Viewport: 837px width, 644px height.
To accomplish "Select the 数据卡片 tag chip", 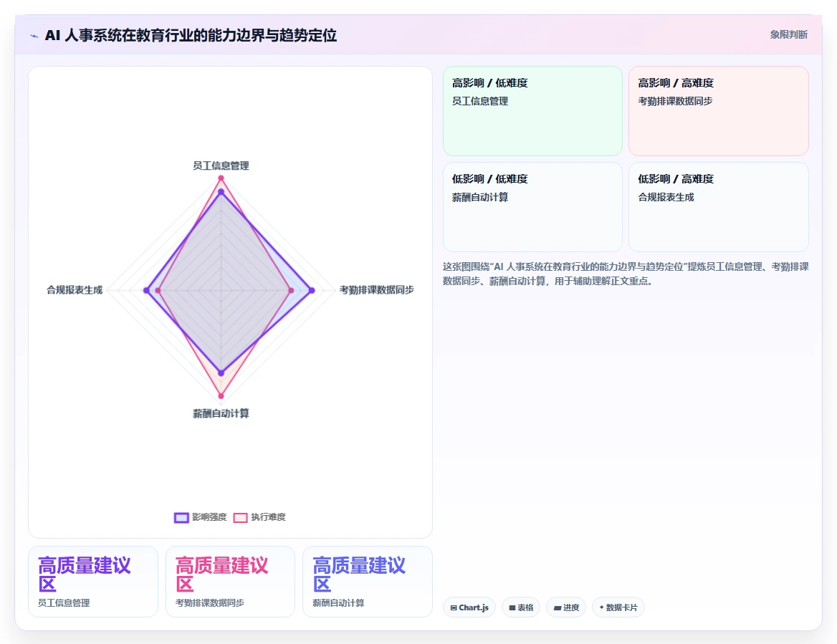I will [x=618, y=607].
